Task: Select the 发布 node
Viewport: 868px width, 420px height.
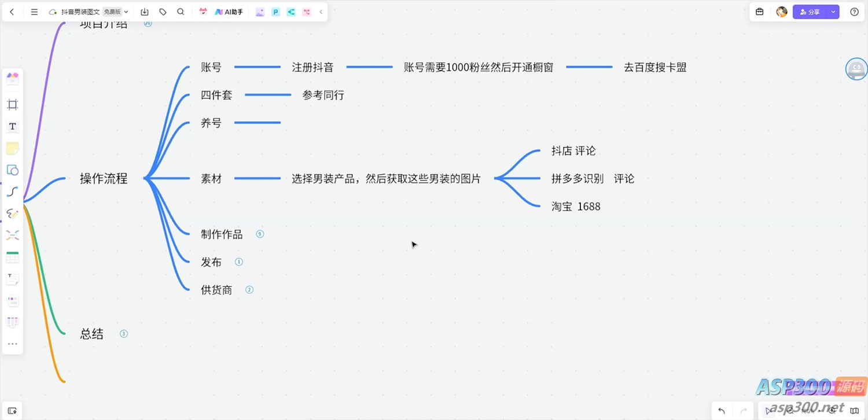Action: tap(211, 262)
